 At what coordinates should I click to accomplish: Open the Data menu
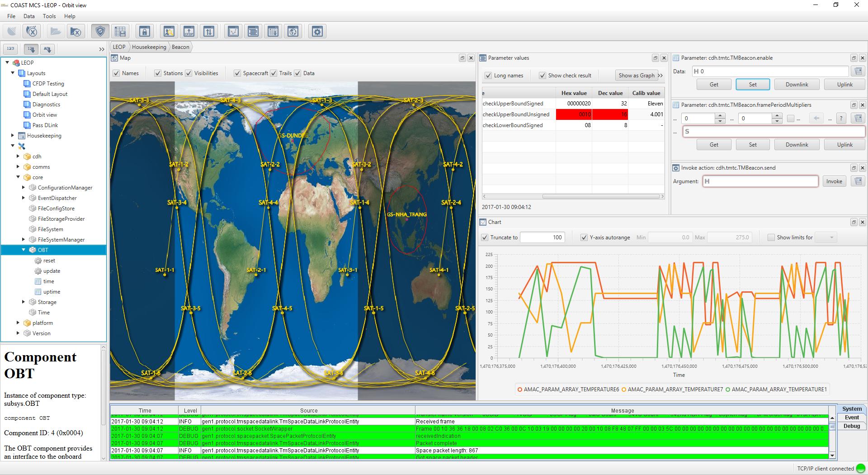pos(29,16)
